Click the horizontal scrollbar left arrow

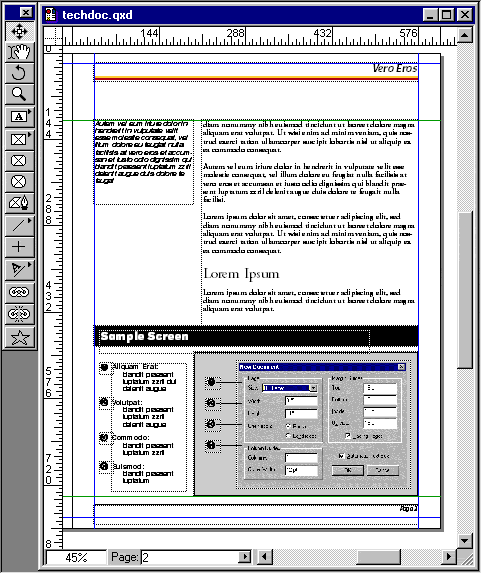[265, 557]
